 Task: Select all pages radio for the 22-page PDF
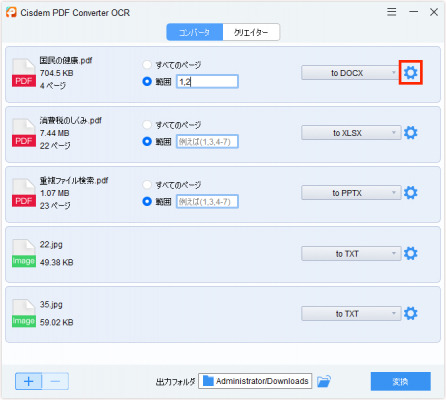point(147,125)
